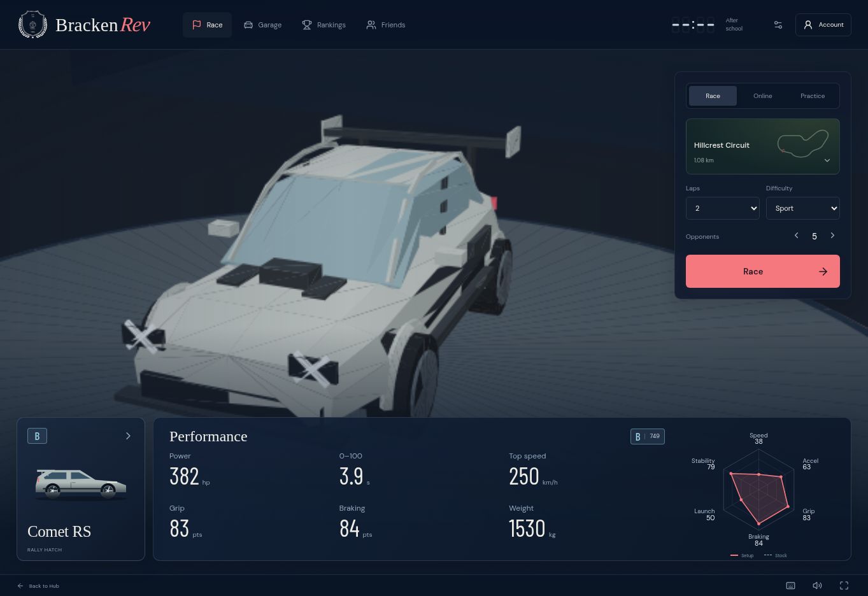Click the Speed 38 radar label

pyautogui.click(x=758, y=438)
